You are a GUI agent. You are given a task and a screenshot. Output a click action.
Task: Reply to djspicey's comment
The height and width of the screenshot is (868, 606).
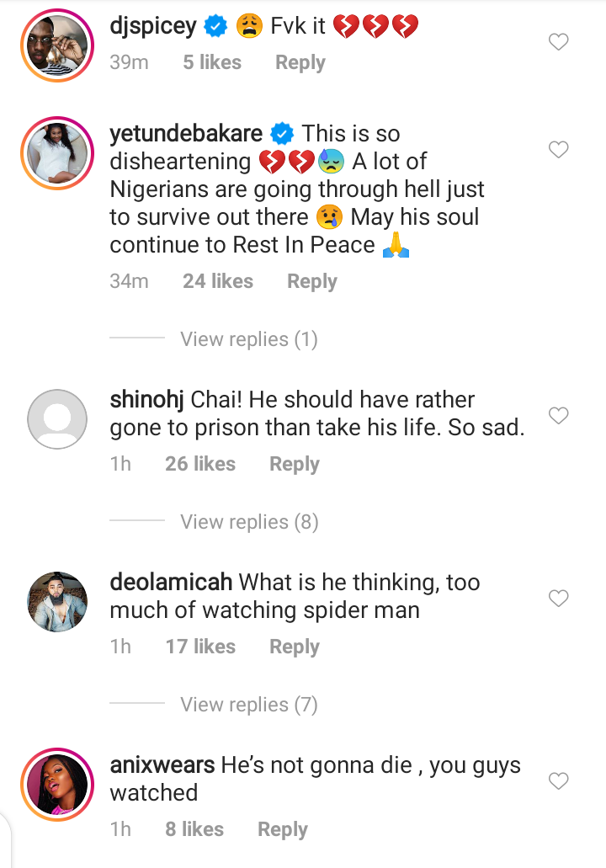[x=300, y=63]
